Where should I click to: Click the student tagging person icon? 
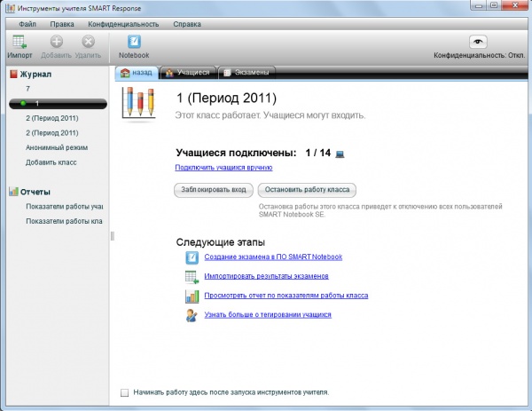pyautogui.click(x=192, y=315)
